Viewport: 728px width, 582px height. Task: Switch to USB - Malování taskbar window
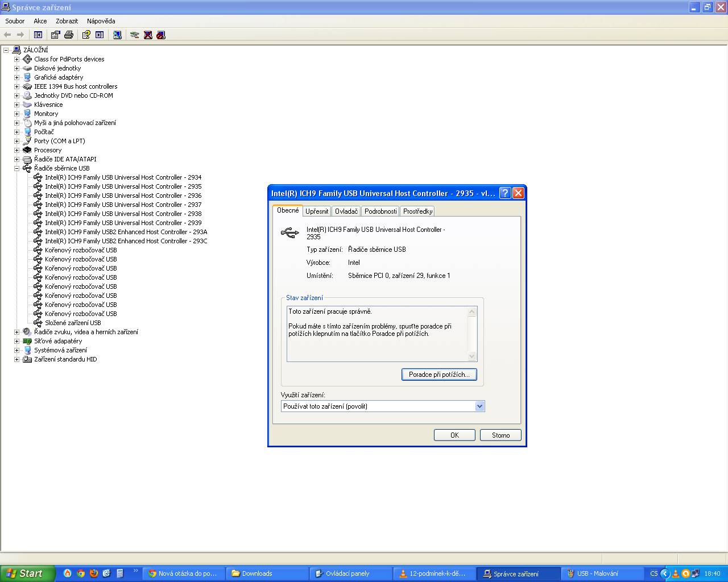[602, 573]
